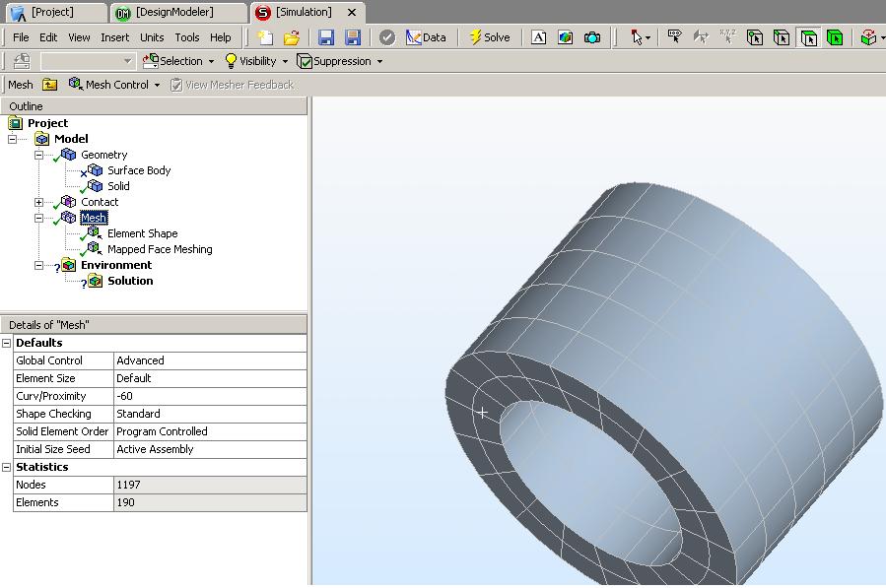886x588 pixels.
Task: Collapse the Geometry tree node
Action: [x=39, y=155]
